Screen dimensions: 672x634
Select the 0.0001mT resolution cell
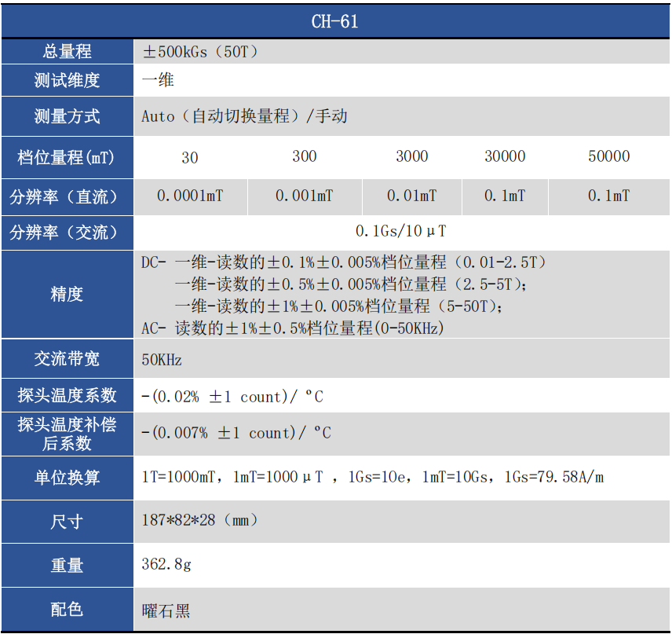click(190, 196)
